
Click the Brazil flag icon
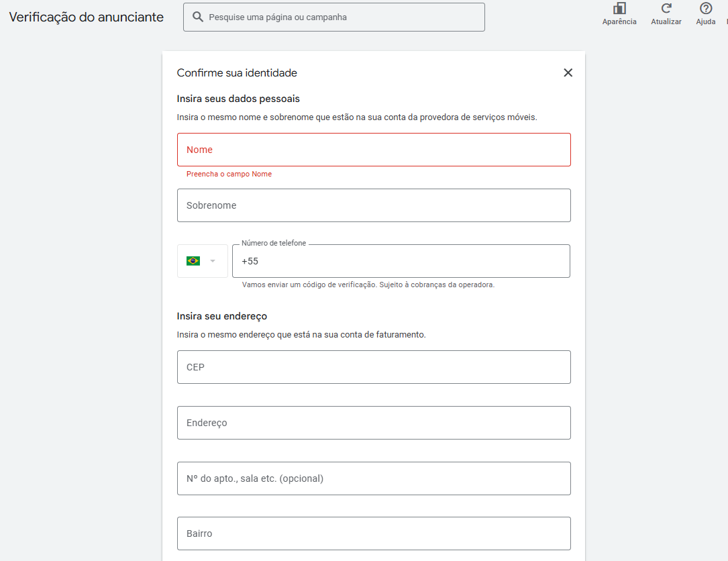point(193,261)
